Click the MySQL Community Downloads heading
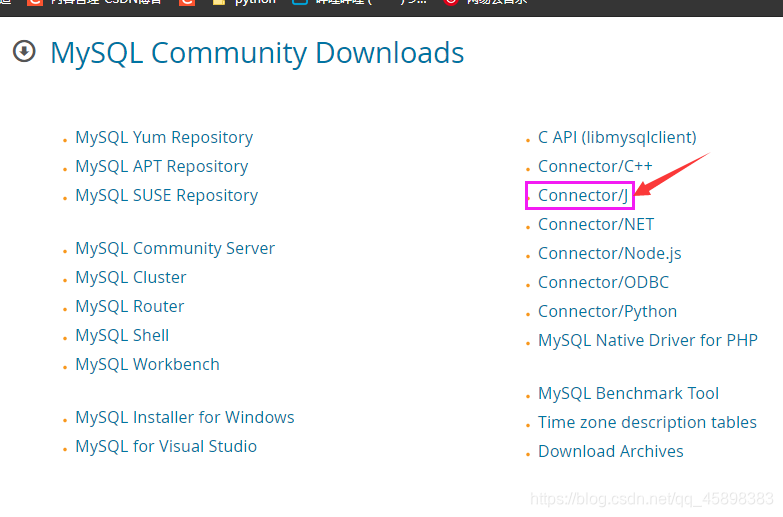This screenshot has height=517, width=783. pyautogui.click(x=257, y=53)
